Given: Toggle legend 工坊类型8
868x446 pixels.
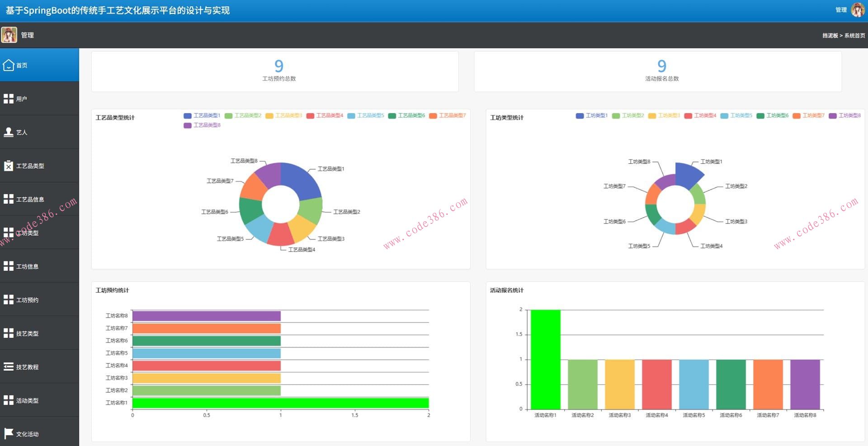Looking at the screenshot, I should 845,116.
